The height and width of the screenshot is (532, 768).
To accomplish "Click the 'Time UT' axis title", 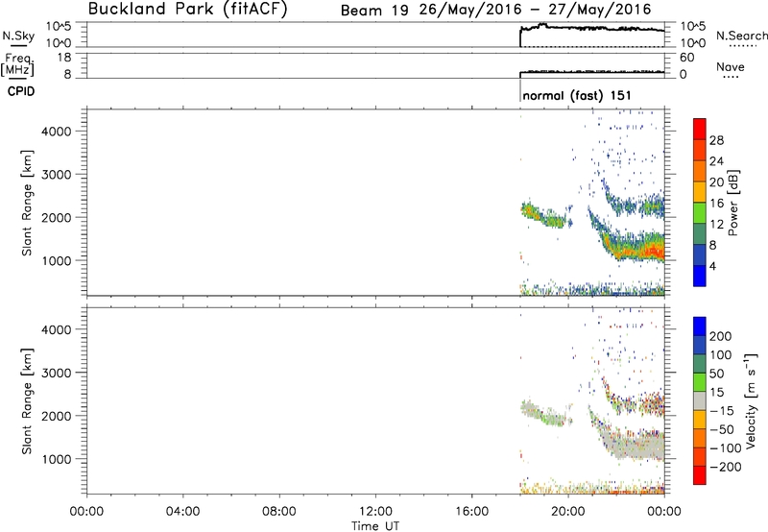I will [x=375, y=526].
